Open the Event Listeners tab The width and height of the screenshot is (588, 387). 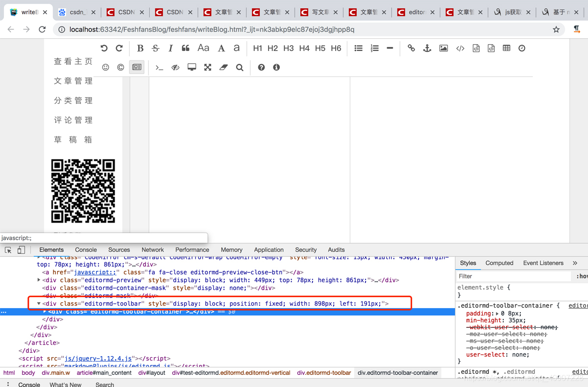click(x=543, y=263)
